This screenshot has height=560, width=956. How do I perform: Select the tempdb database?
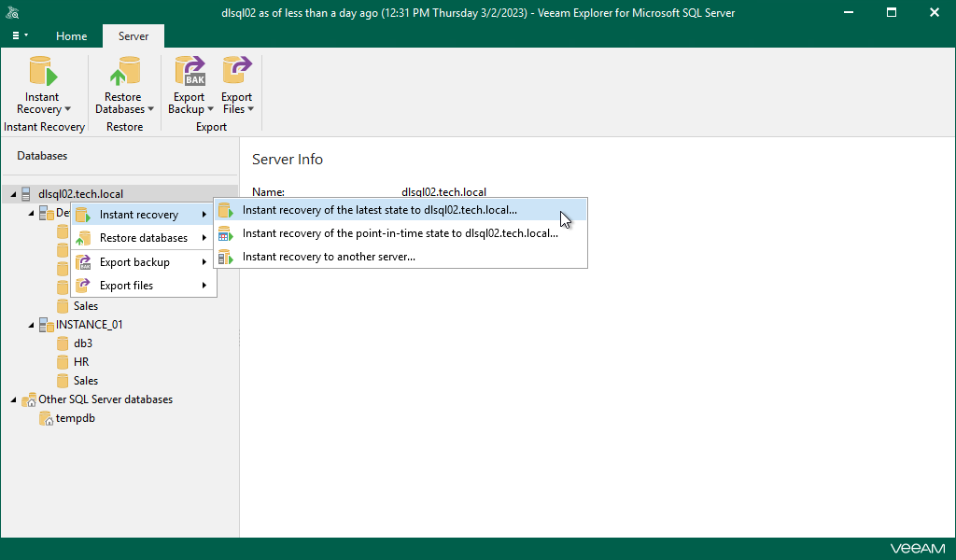pos(75,419)
